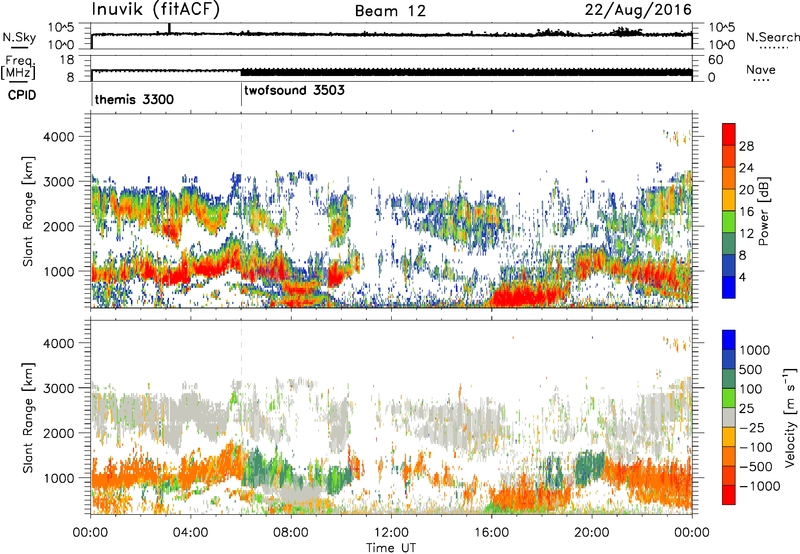
Task: Click the red bottom of velocity colorbar
Action: [x=729, y=495]
